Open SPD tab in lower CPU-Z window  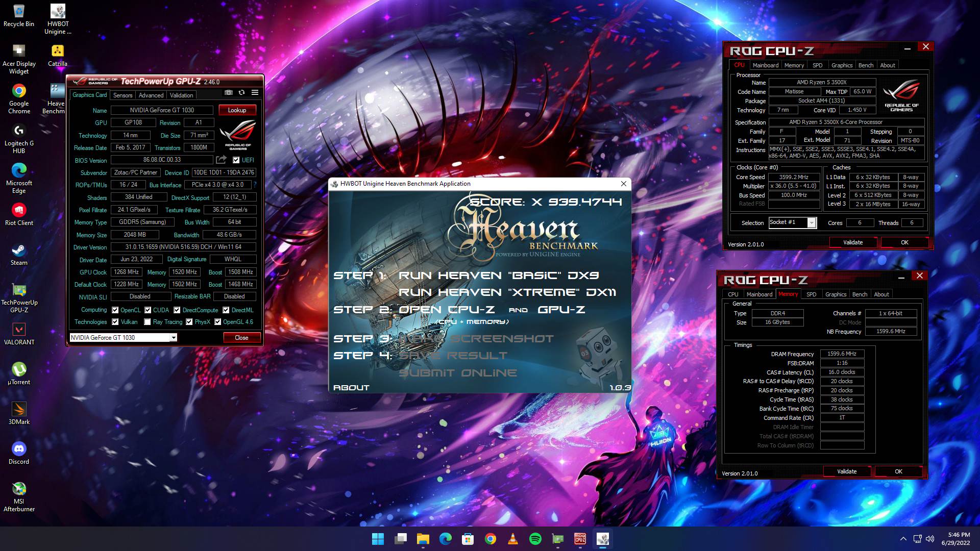(x=811, y=294)
